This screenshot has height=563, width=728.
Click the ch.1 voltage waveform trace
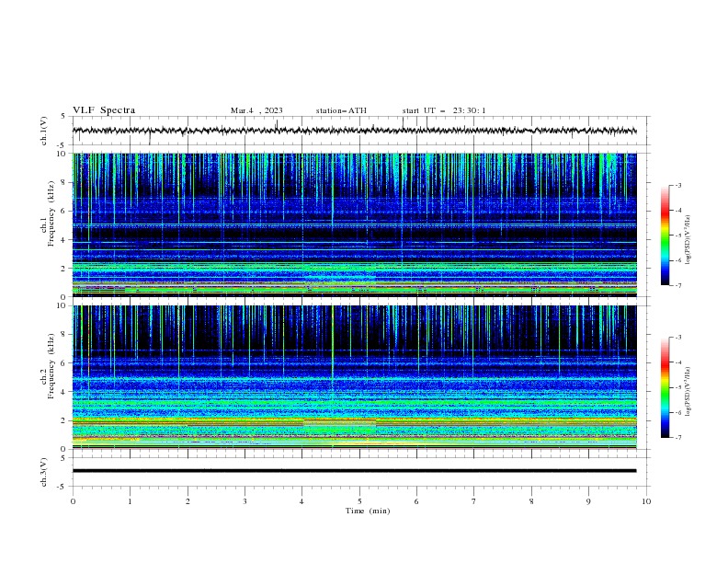click(354, 131)
